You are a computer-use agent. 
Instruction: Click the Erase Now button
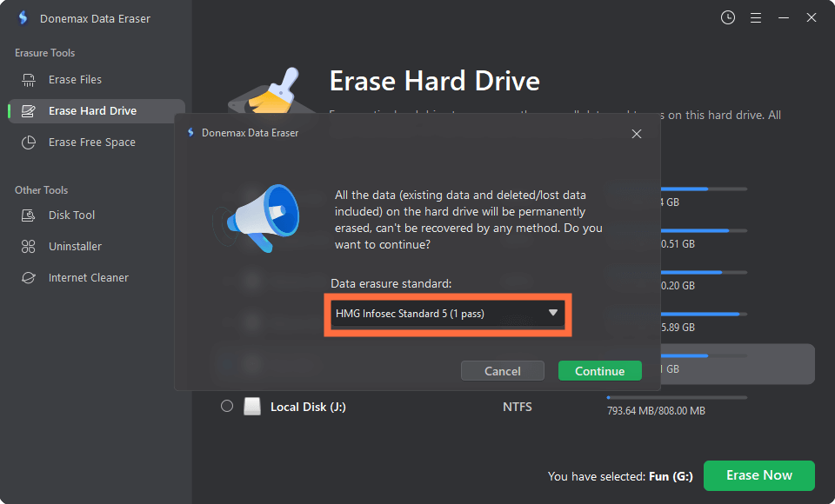point(758,475)
